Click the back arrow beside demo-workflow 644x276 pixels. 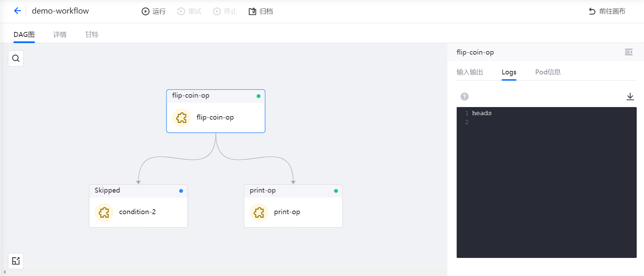[17, 11]
